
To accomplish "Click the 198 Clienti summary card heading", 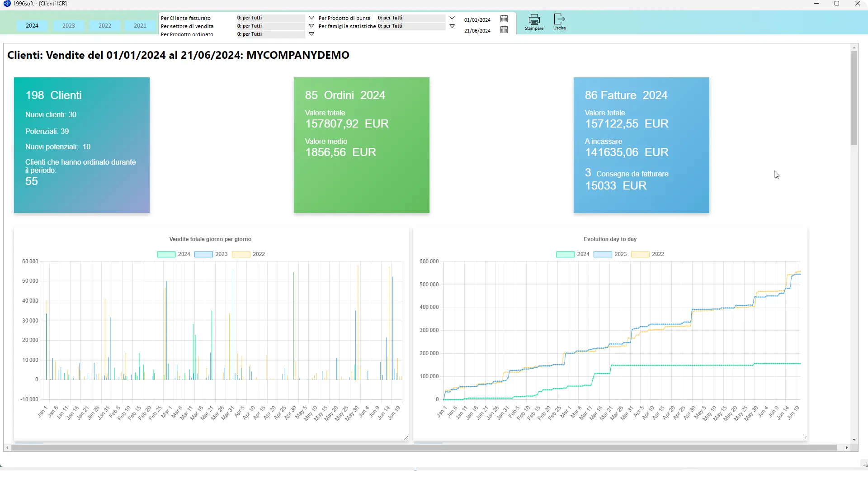I will 53,95.
